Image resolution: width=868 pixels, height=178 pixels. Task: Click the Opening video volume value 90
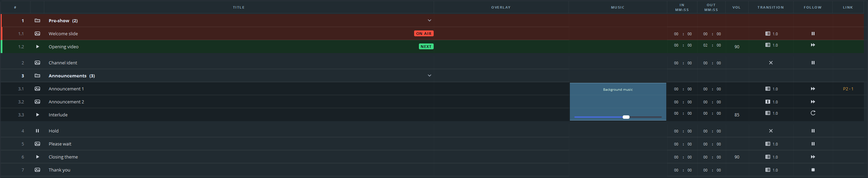(x=737, y=47)
